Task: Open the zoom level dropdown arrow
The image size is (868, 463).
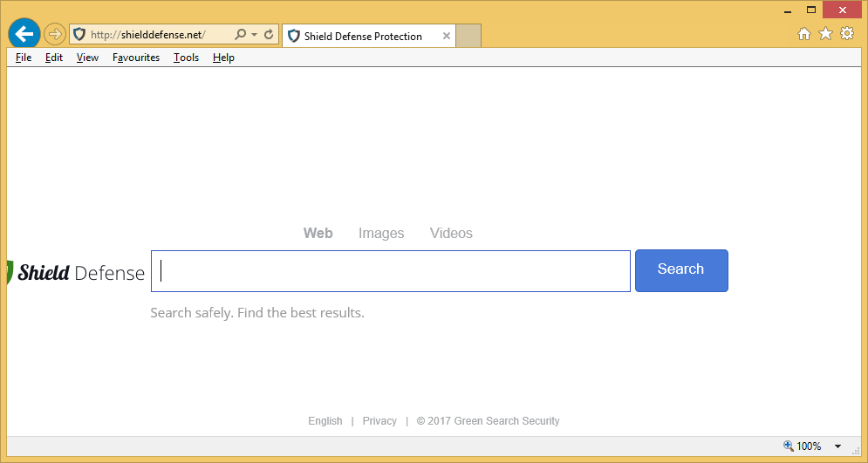Action: (837, 446)
